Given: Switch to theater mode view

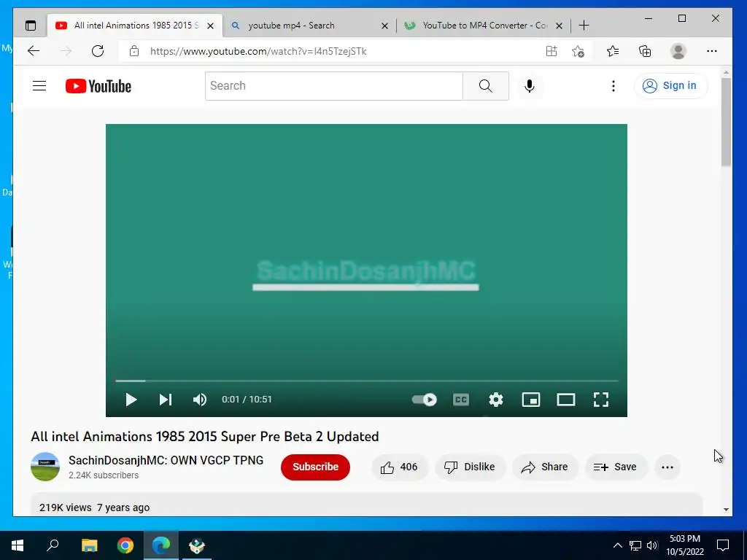Looking at the screenshot, I should coord(566,400).
